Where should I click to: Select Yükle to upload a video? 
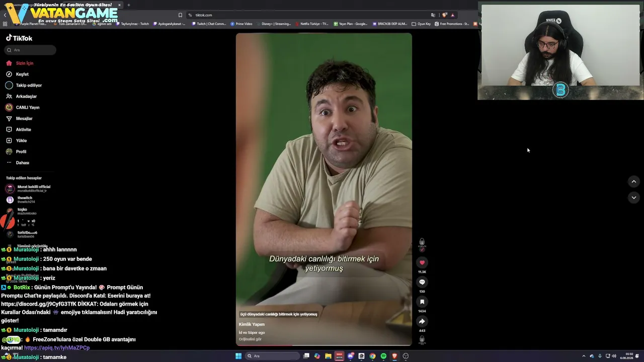click(x=16, y=141)
